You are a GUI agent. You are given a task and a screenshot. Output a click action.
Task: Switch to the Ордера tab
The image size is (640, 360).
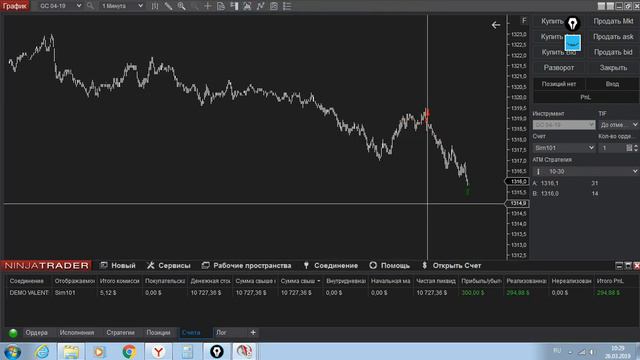(36, 333)
